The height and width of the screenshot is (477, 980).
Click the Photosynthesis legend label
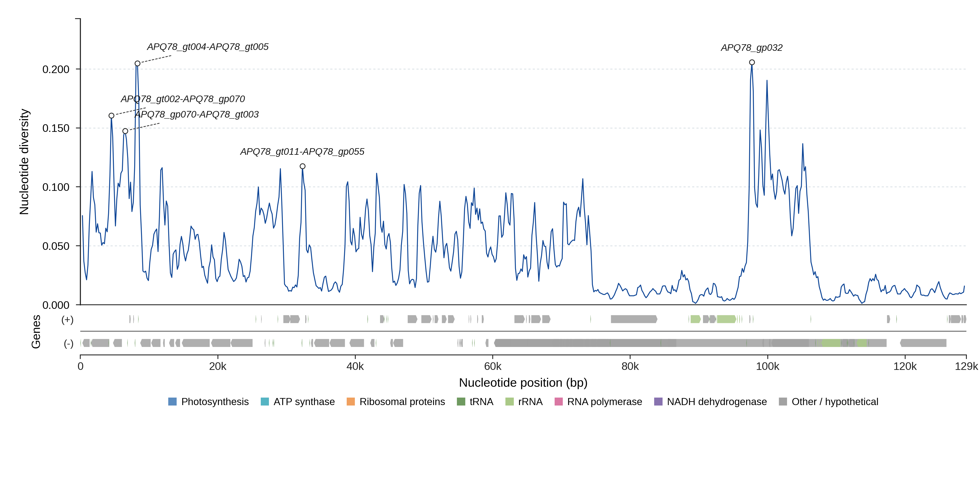pyautogui.click(x=215, y=402)
